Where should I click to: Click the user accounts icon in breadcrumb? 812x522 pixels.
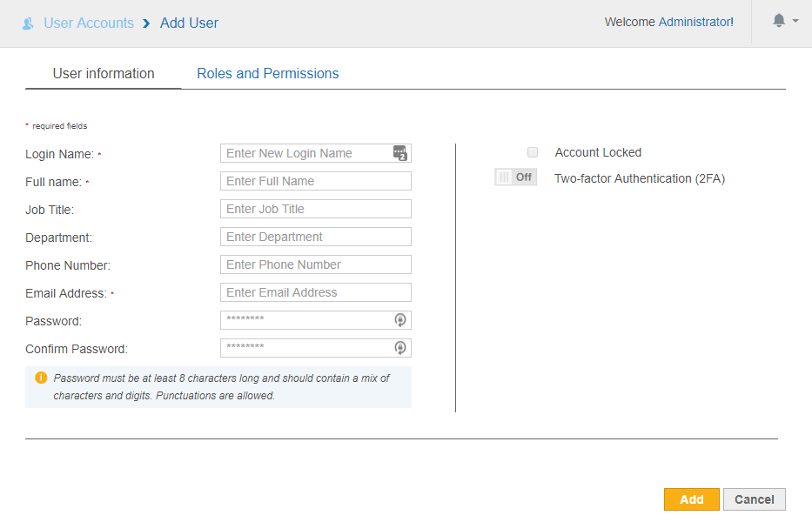[28, 23]
